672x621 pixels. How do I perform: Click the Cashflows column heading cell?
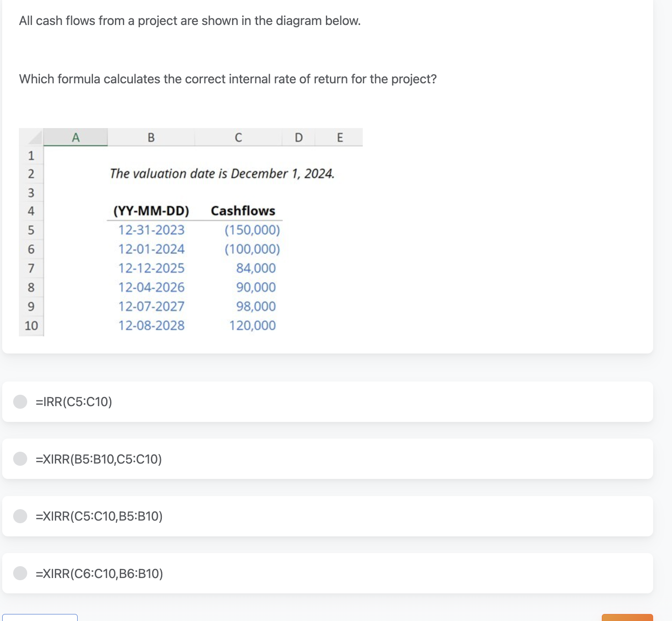point(243,211)
